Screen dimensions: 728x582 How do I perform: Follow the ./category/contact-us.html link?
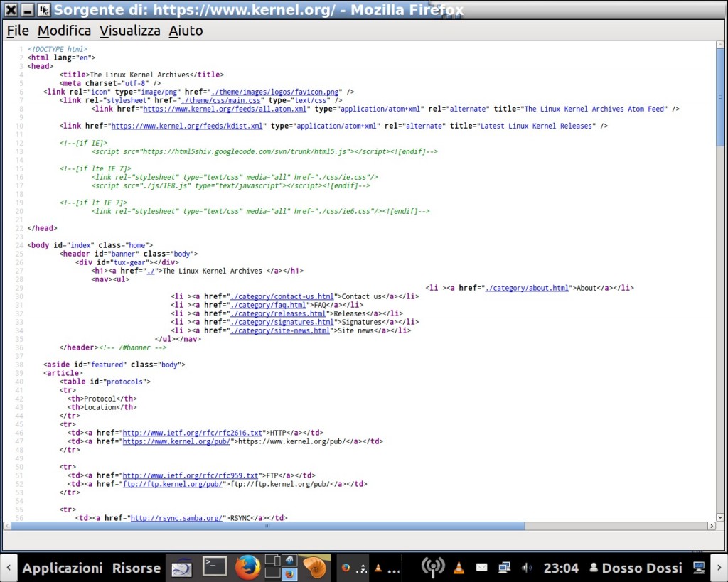point(282,296)
